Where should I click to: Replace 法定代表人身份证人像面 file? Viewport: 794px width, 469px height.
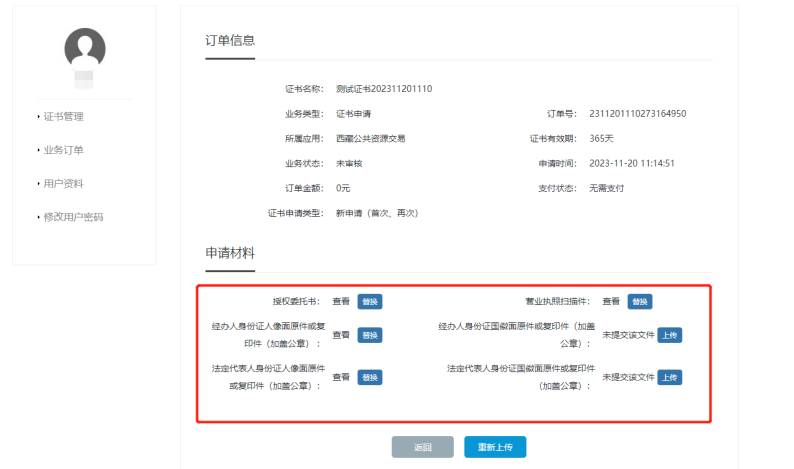coord(370,377)
